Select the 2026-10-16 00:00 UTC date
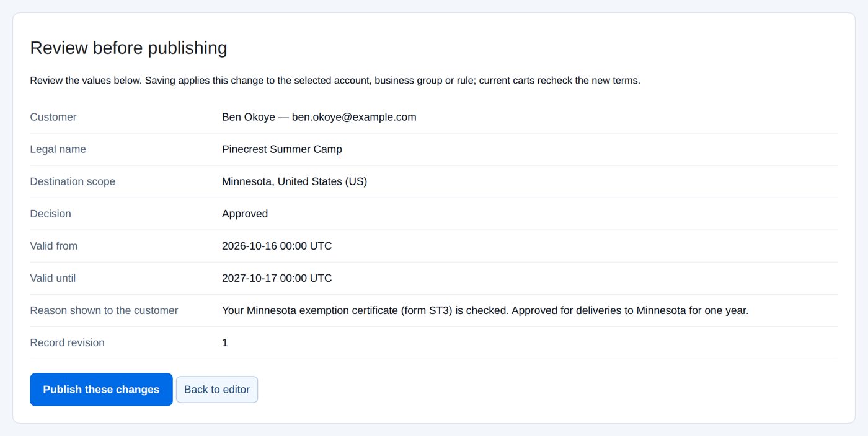868x436 pixels. (277, 246)
